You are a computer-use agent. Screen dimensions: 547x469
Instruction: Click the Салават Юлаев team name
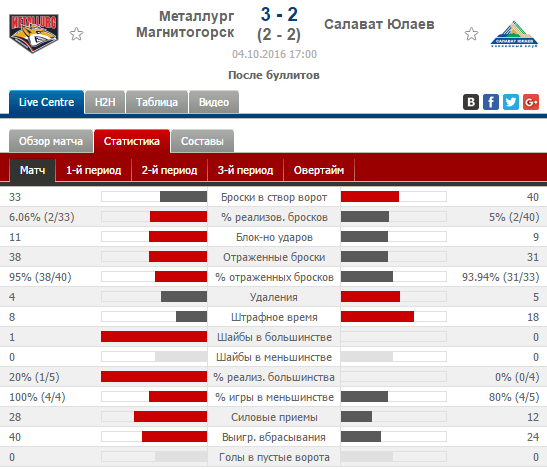click(x=379, y=24)
